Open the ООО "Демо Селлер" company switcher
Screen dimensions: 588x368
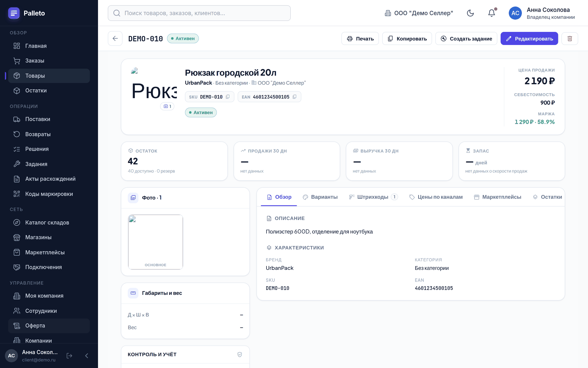coord(419,13)
